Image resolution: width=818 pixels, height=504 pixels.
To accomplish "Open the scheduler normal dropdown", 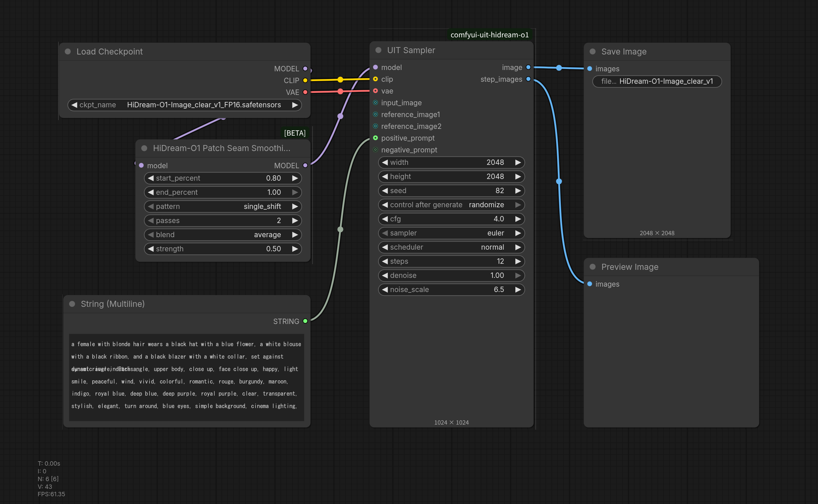I will 451,247.
